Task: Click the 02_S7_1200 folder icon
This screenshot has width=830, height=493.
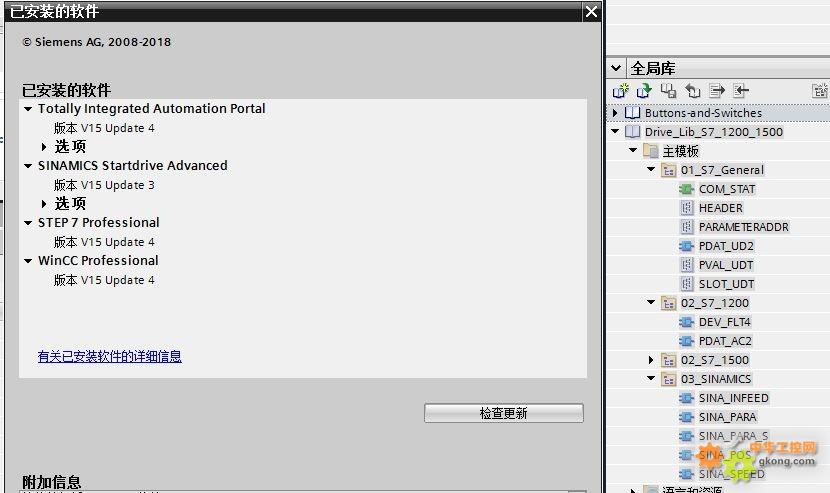Action: pyautogui.click(x=669, y=303)
